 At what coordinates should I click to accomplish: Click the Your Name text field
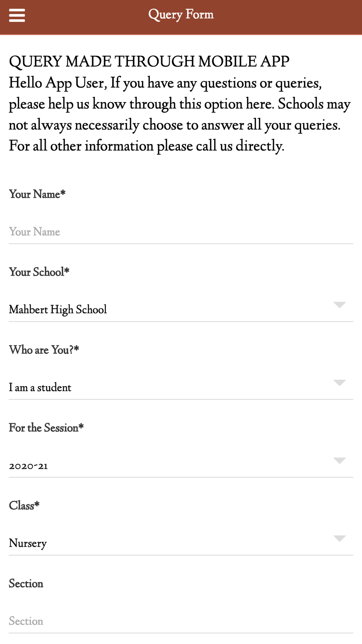(181, 232)
